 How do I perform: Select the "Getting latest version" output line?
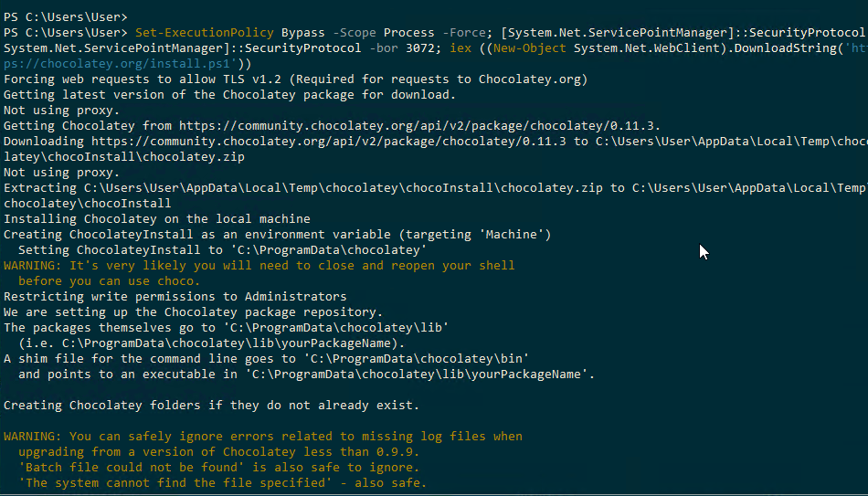229,95
